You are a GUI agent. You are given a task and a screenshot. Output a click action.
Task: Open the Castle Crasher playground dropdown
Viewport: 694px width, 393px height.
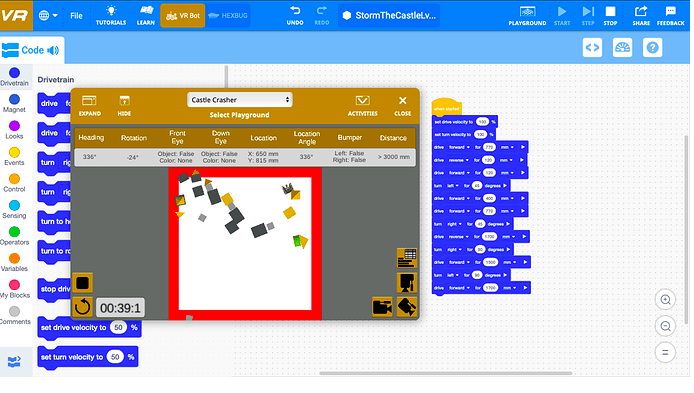[240, 100]
